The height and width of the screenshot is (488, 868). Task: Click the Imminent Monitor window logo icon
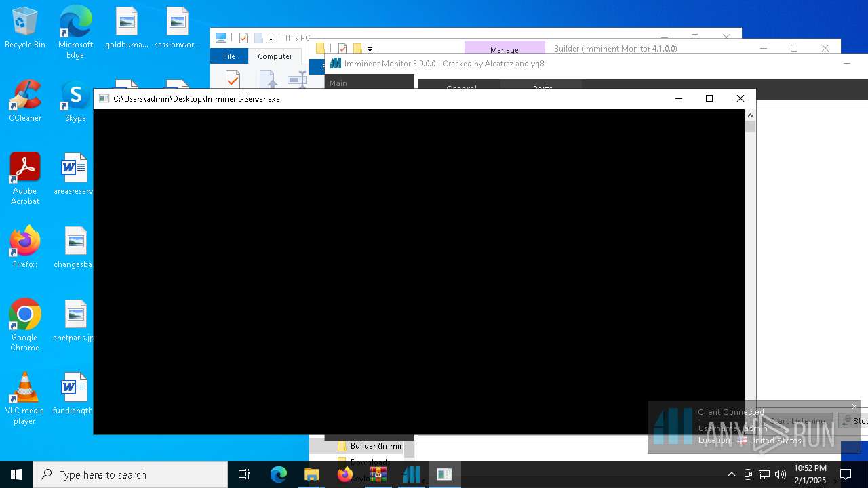tap(335, 64)
